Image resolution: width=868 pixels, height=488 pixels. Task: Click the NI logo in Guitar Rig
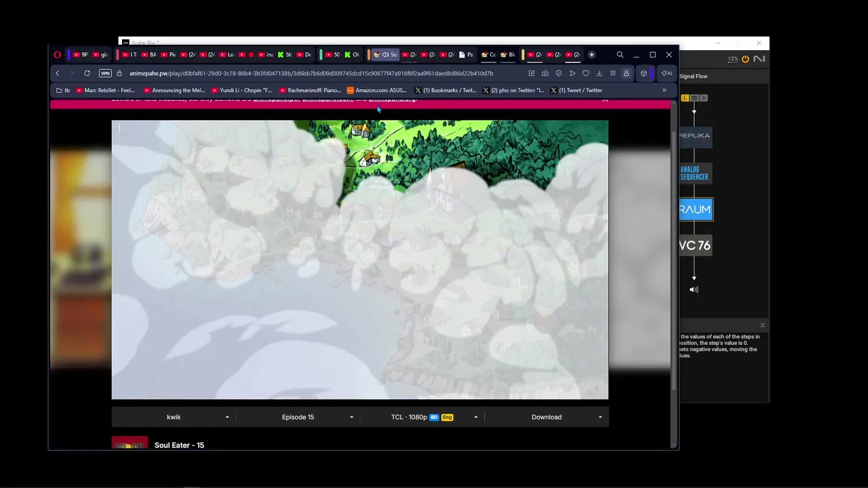click(x=759, y=59)
